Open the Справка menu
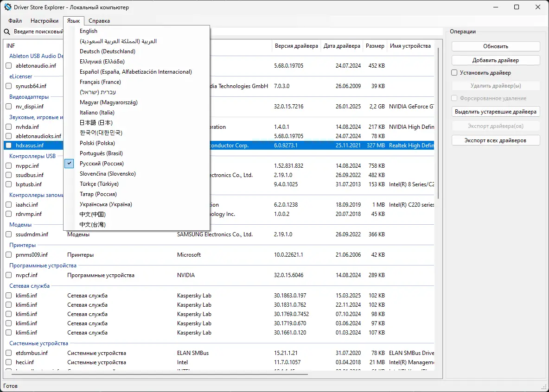The image size is (549, 392). pyautogui.click(x=99, y=20)
